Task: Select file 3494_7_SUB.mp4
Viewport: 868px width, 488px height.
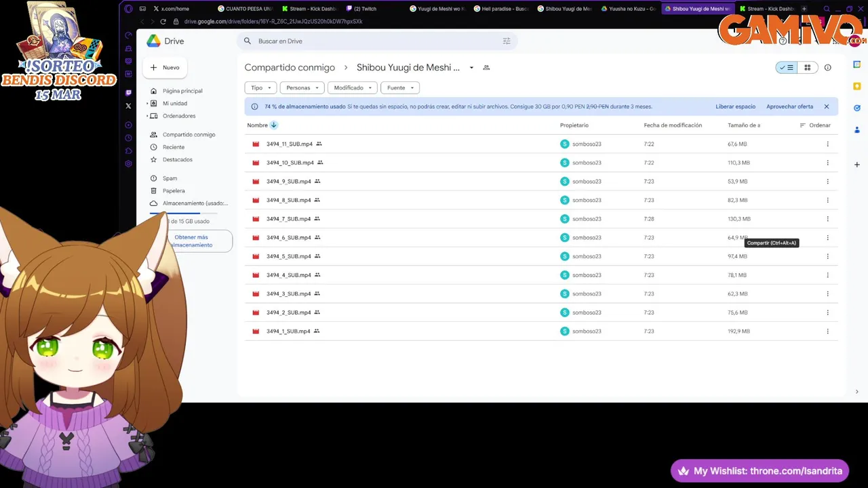Action: pyautogui.click(x=541, y=219)
